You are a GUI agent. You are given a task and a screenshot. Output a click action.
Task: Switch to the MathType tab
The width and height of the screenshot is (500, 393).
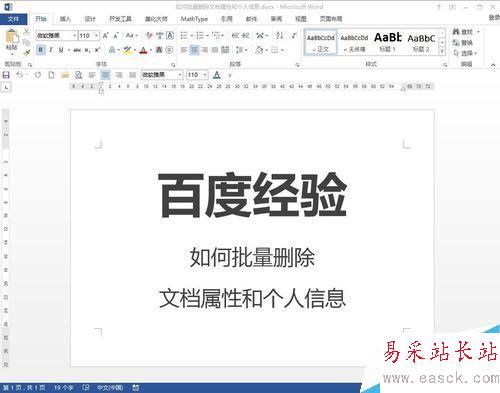194,19
